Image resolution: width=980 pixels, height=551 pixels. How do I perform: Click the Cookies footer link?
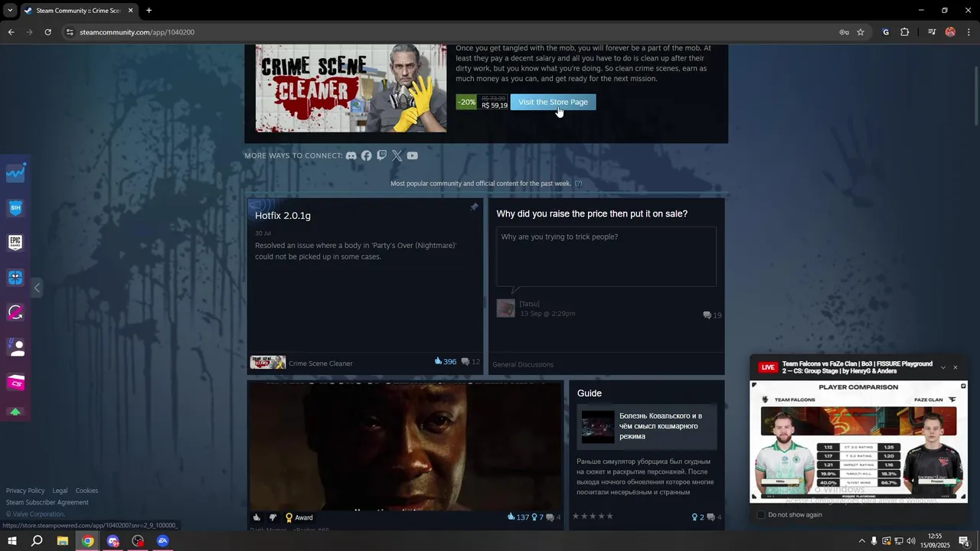point(87,491)
